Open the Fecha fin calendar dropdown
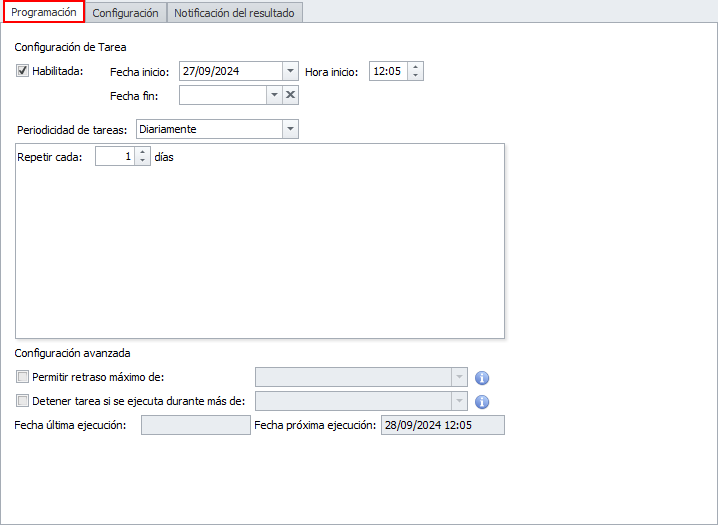Screen dimensions: 718x525 (x=274, y=95)
